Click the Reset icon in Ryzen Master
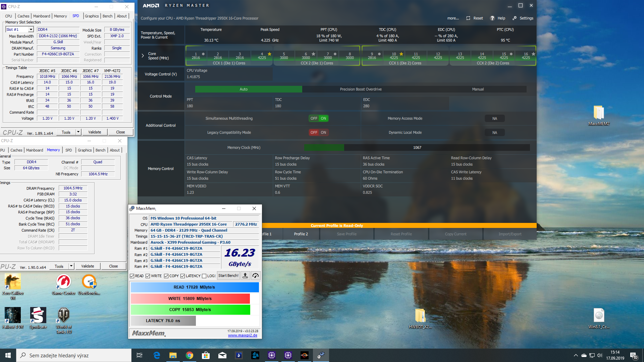Viewport: 644px width, 362px height. pyautogui.click(x=468, y=18)
